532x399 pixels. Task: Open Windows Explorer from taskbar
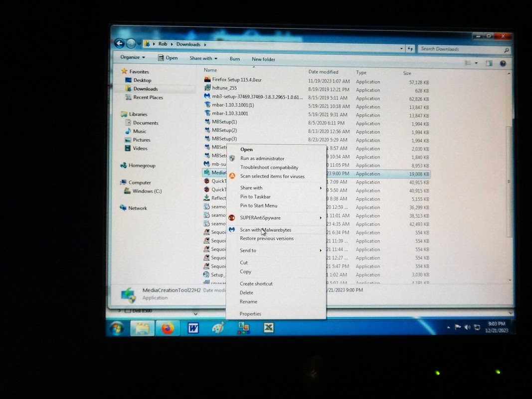pyautogui.click(x=142, y=328)
